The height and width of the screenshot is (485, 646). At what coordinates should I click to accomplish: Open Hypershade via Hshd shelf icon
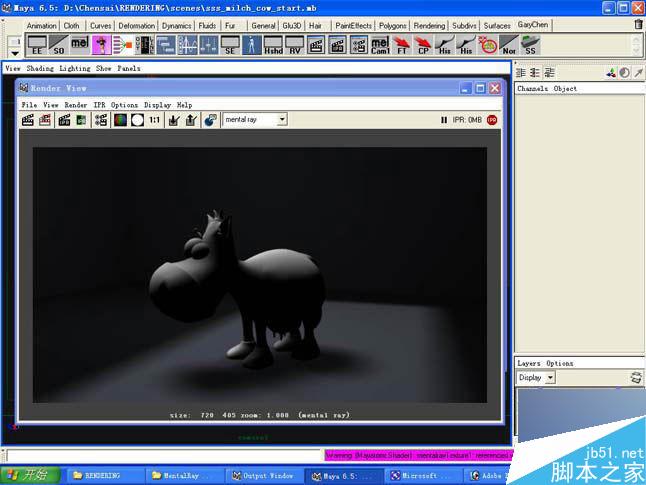(x=273, y=45)
